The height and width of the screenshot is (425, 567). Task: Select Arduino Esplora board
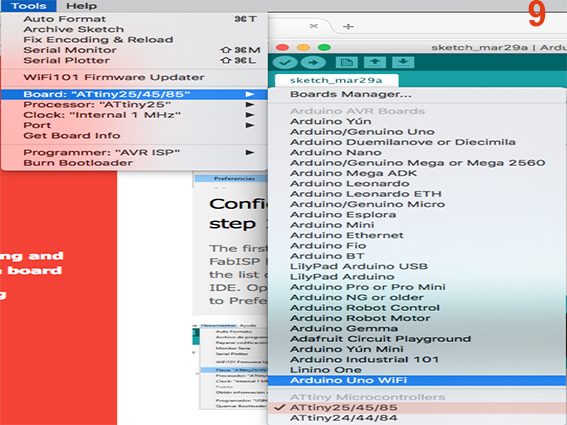tap(417, 215)
